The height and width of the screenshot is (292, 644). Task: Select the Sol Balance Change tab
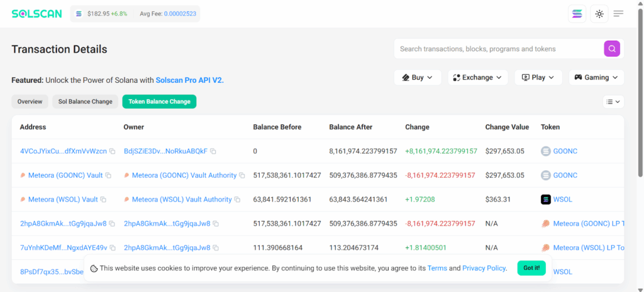(x=85, y=102)
